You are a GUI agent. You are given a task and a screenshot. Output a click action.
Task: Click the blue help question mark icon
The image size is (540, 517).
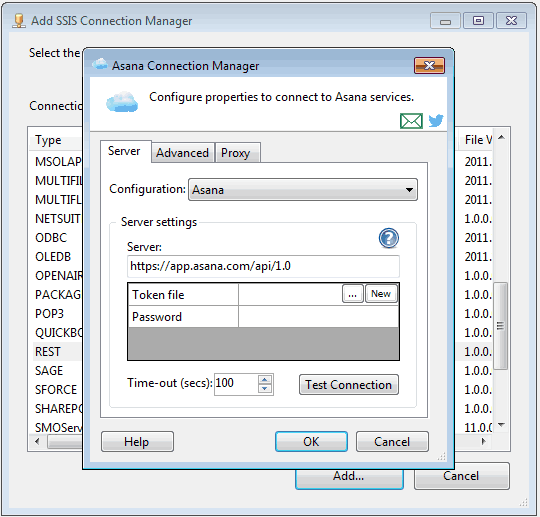click(x=389, y=238)
